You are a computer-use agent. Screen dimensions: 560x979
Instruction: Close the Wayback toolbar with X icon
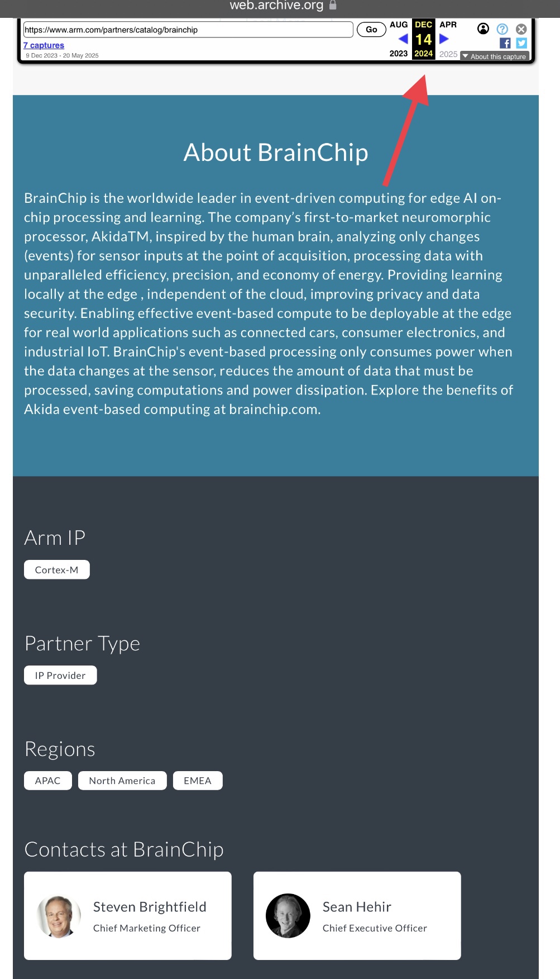point(521,29)
